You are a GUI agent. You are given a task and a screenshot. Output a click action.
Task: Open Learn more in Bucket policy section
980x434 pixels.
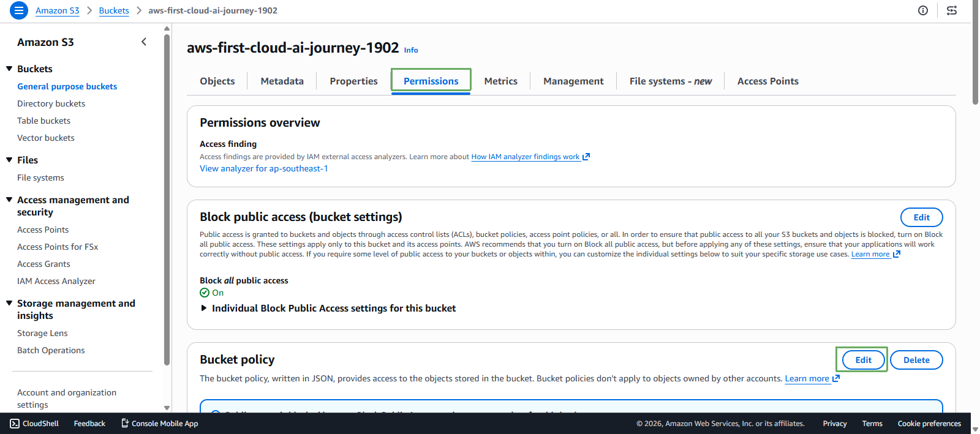click(x=807, y=378)
